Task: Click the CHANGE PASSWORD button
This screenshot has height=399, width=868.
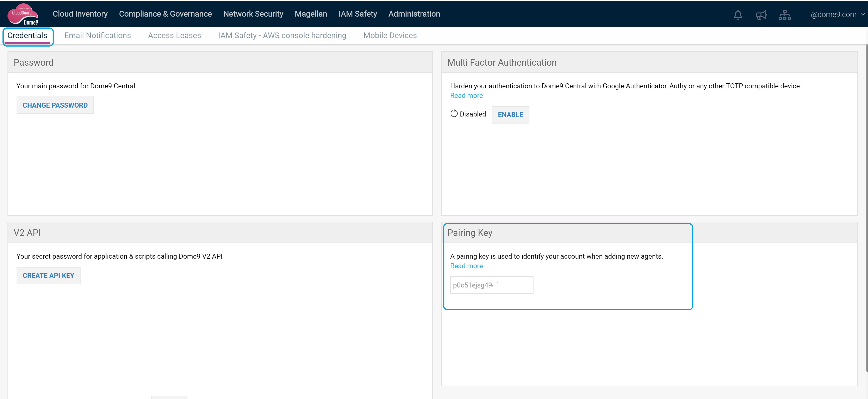Action: (55, 105)
